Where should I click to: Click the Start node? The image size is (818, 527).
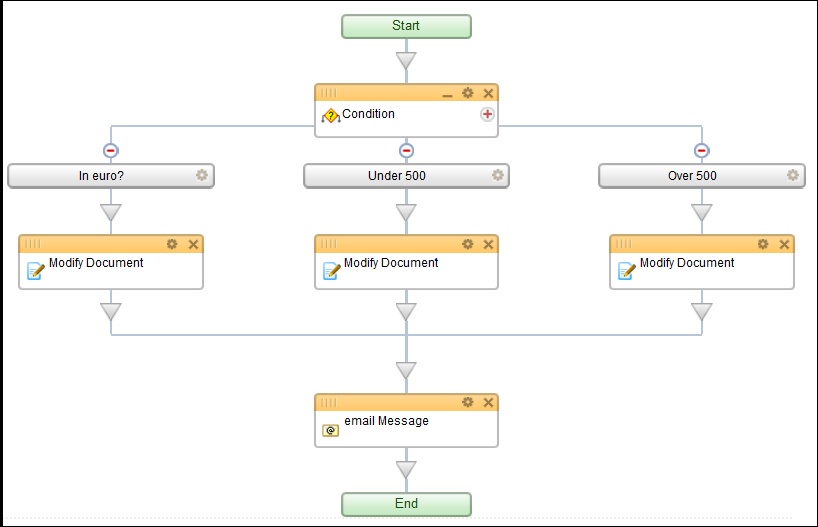(406, 26)
